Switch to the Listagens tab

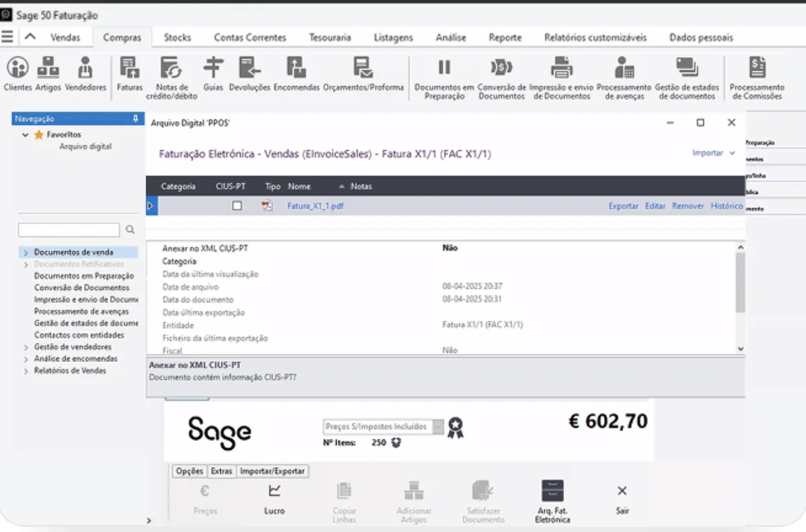click(393, 37)
